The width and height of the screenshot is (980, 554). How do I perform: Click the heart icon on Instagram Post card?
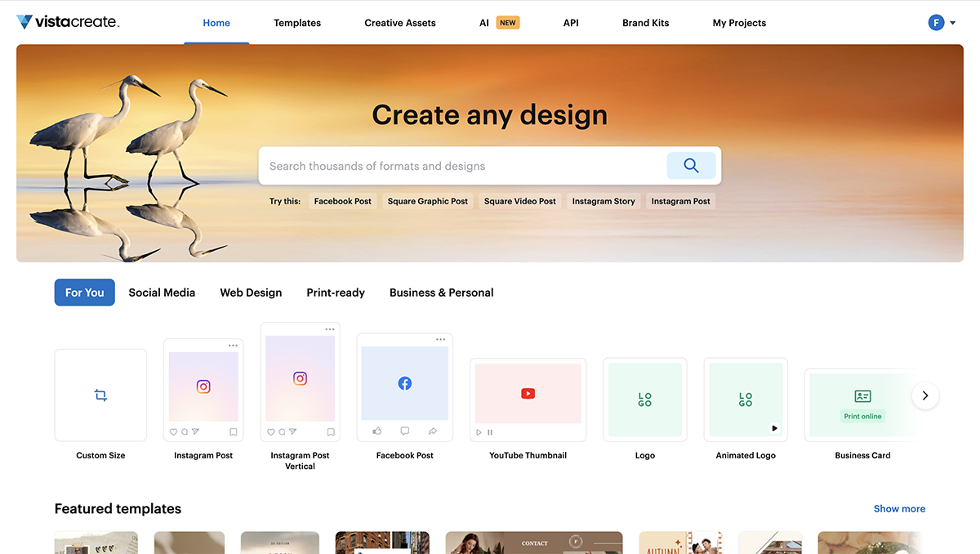point(173,431)
